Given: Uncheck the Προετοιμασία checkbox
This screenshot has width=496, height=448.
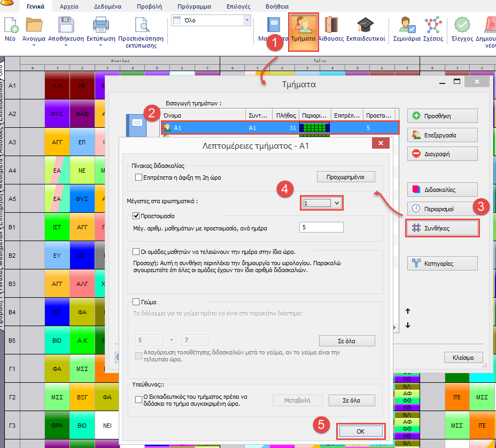Looking at the screenshot, I should pos(136,216).
